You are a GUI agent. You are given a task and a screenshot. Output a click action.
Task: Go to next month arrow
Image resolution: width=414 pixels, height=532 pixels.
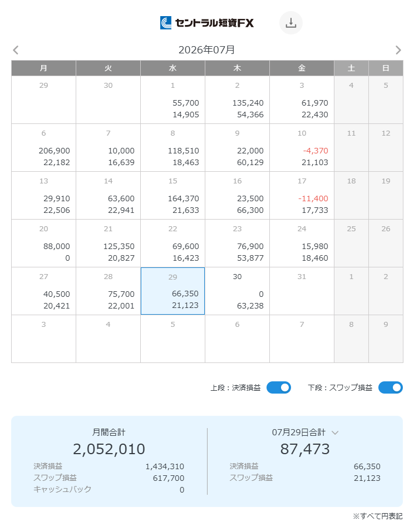tap(398, 50)
